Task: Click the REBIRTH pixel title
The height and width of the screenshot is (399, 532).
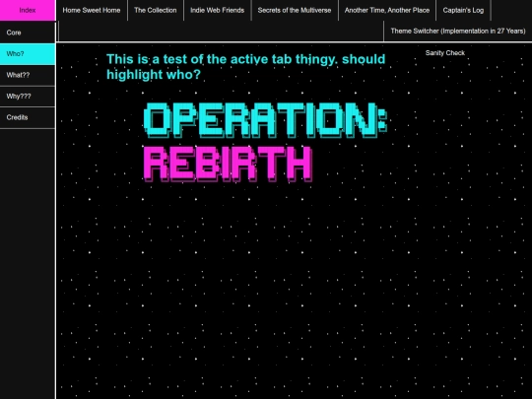Action: tap(228, 165)
